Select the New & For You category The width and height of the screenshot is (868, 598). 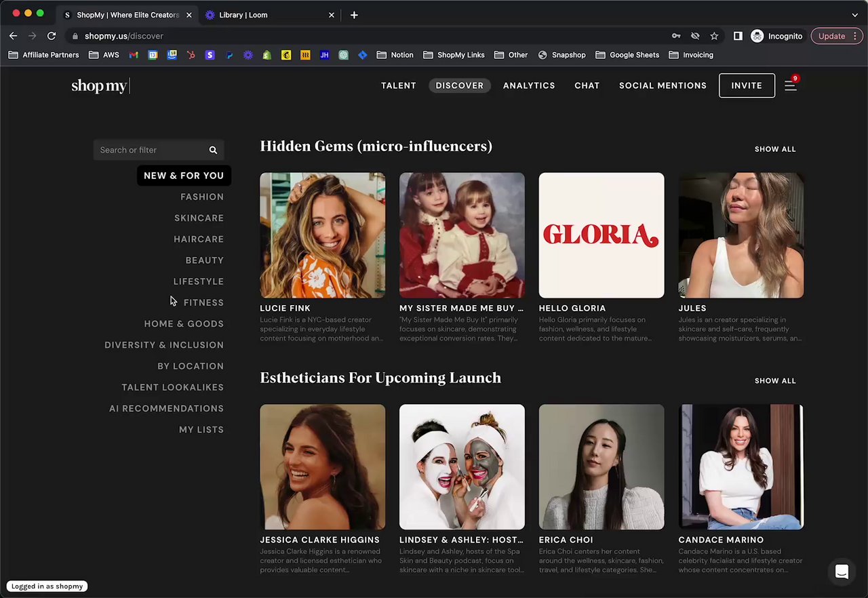(184, 176)
